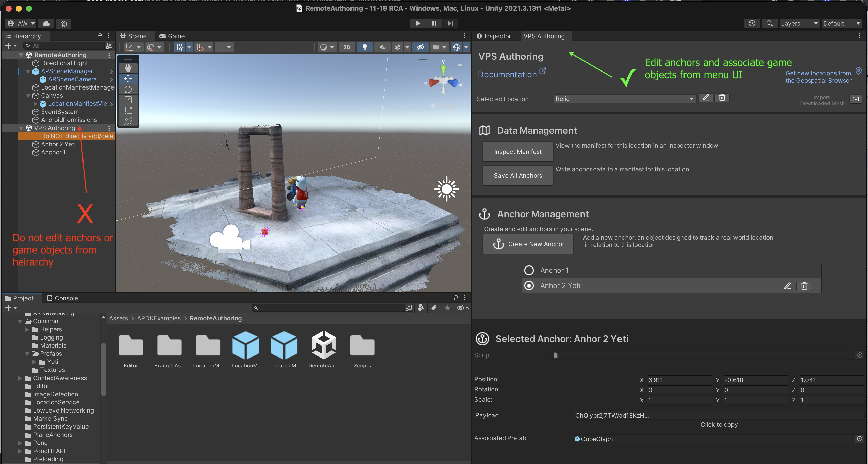Select the Rotate tool

click(128, 89)
